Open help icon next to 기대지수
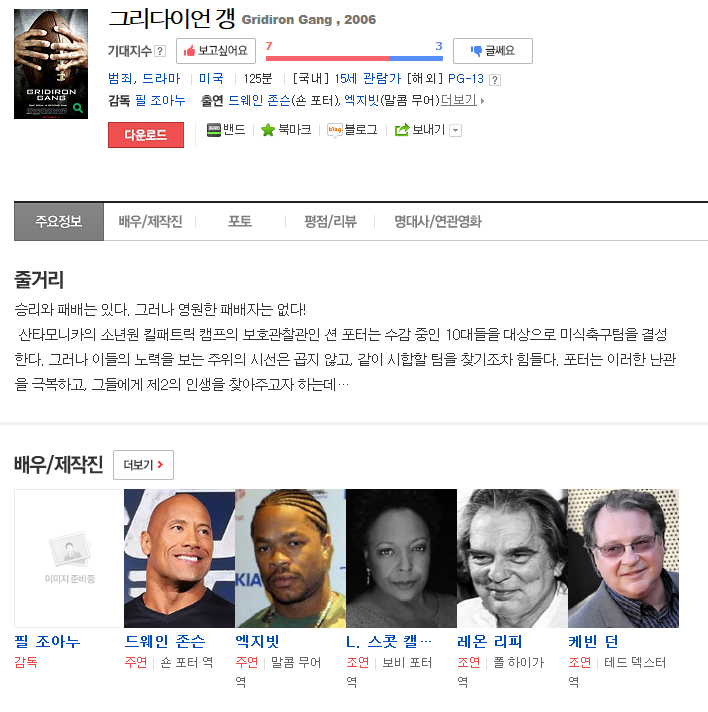The width and height of the screenshot is (708, 712). (160, 51)
